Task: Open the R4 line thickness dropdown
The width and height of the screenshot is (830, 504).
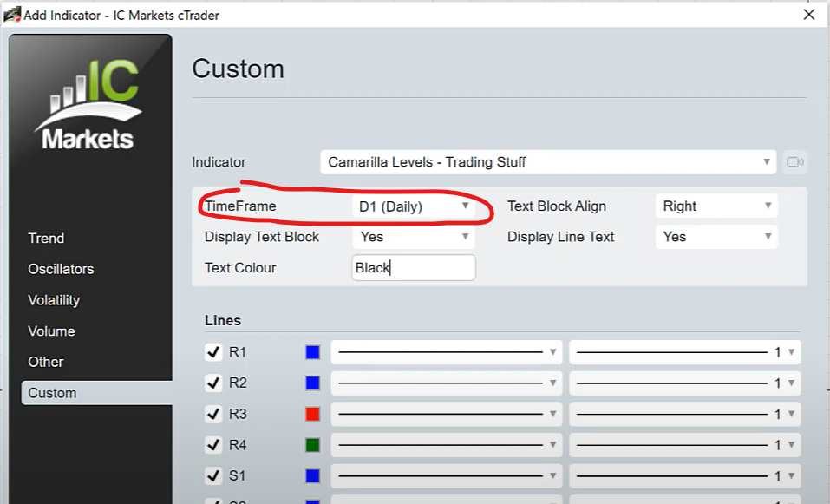Action: (x=685, y=445)
